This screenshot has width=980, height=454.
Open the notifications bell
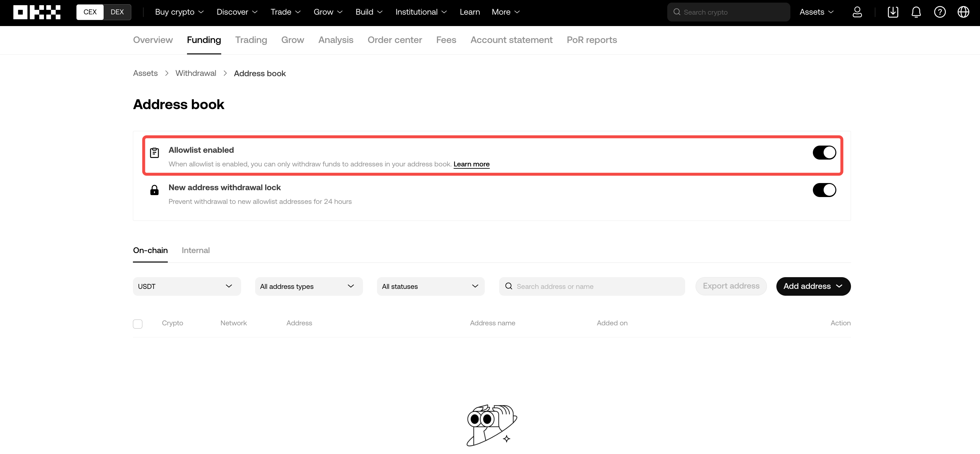[x=916, y=12]
